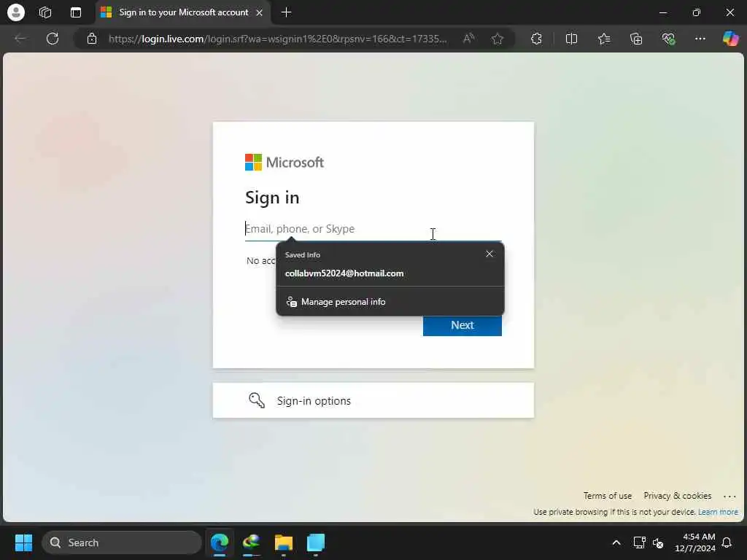
Task: Click the taskbar Search box
Action: click(x=122, y=542)
